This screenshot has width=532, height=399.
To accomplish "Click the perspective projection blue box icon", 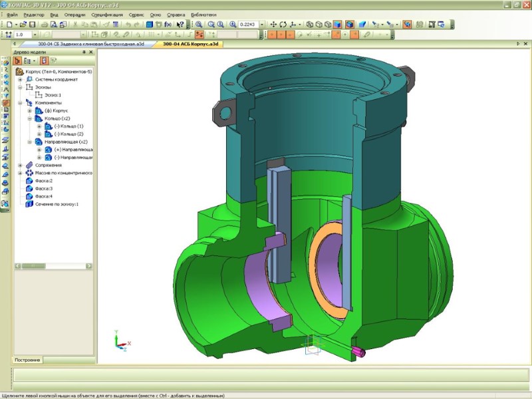I will 362,25.
